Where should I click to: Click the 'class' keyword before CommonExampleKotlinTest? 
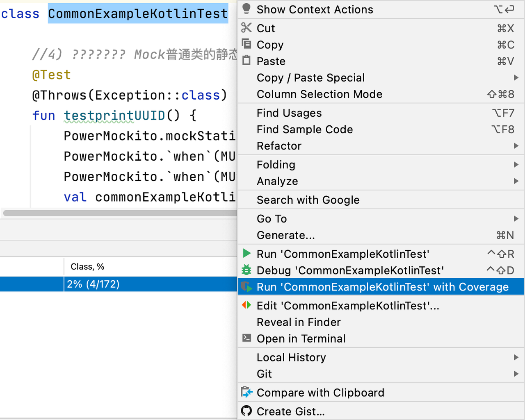[20, 14]
